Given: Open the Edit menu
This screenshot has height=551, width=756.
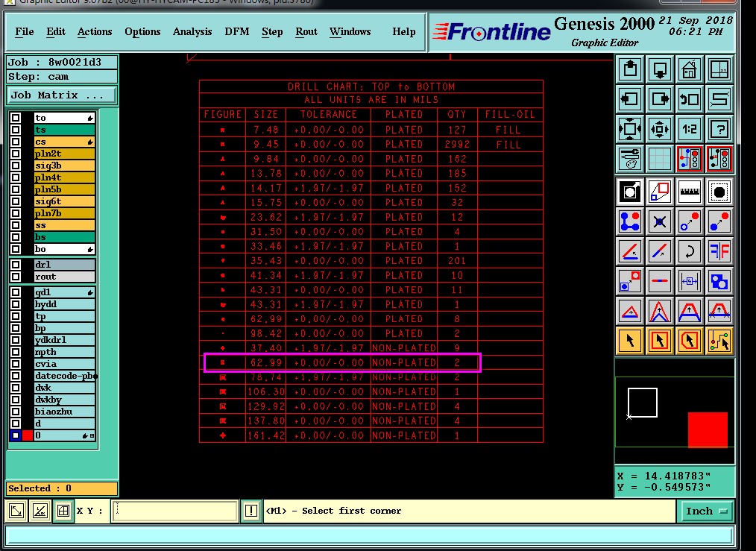Looking at the screenshot, I should [56, 32].
